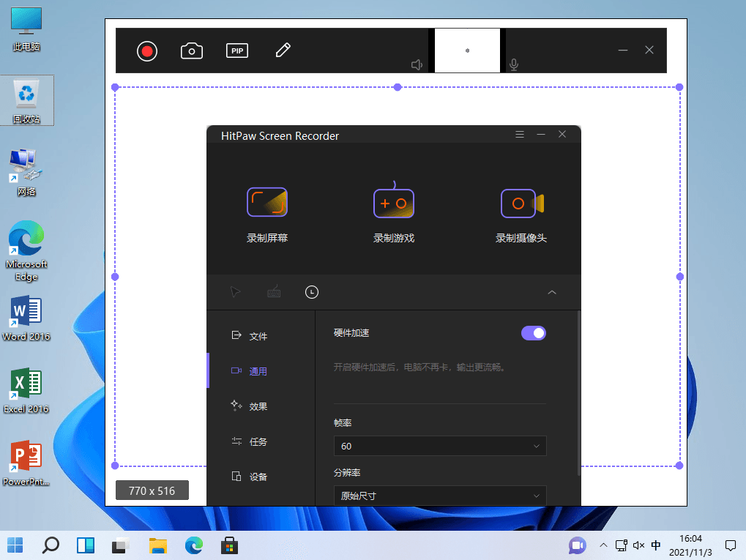The height and width of the screenshot is (560, 746).
Task: Open the 任务 settings tab
Action: pos(250,441)
